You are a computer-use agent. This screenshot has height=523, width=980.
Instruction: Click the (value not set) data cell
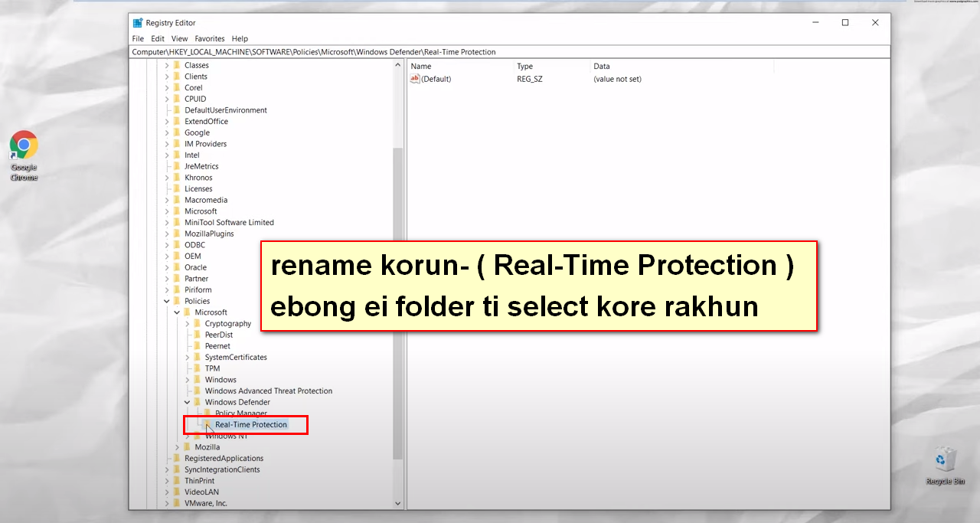click(x=617, y=79)
